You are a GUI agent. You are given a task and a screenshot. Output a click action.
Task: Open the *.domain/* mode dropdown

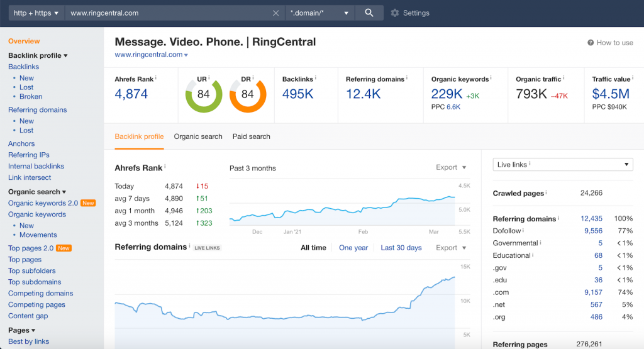[x=319, y=13]
